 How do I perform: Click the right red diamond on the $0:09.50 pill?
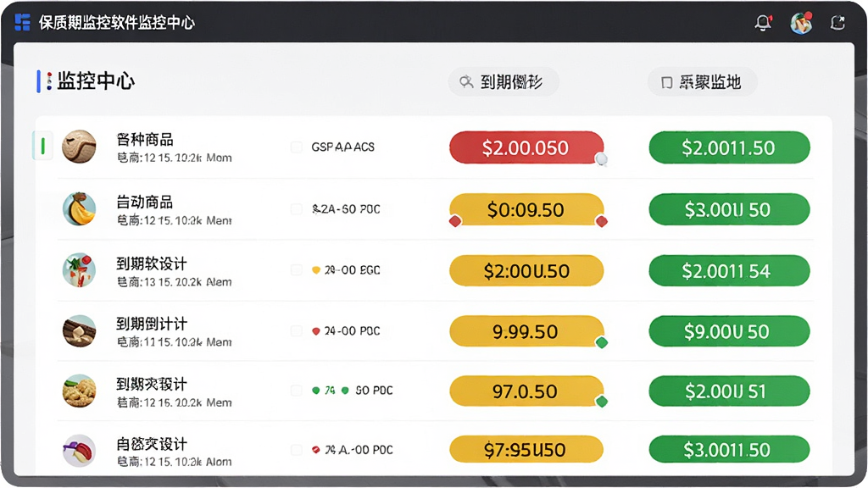point(602,221)
